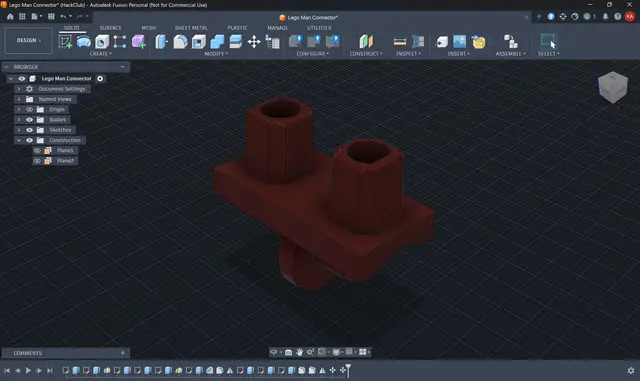640x381 pixels.
Task: Jump to the timeline end
Action: click(50, 370)
